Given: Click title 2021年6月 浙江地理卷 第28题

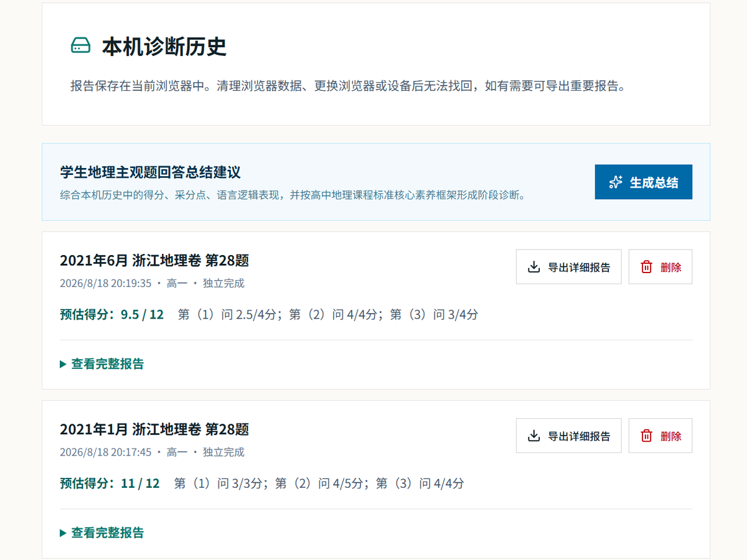Looking at the screenshot, I should click(x=154, y=260).
